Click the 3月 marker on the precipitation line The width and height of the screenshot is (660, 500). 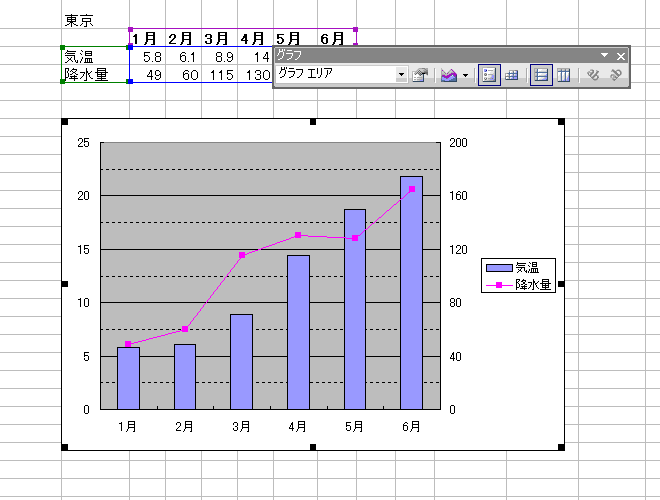[x=242, y=255]
